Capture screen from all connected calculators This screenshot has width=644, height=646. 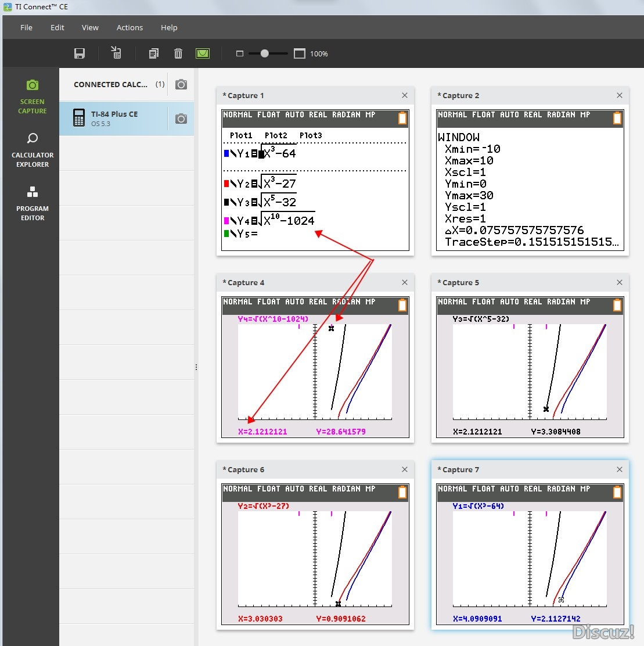[181, 84]
